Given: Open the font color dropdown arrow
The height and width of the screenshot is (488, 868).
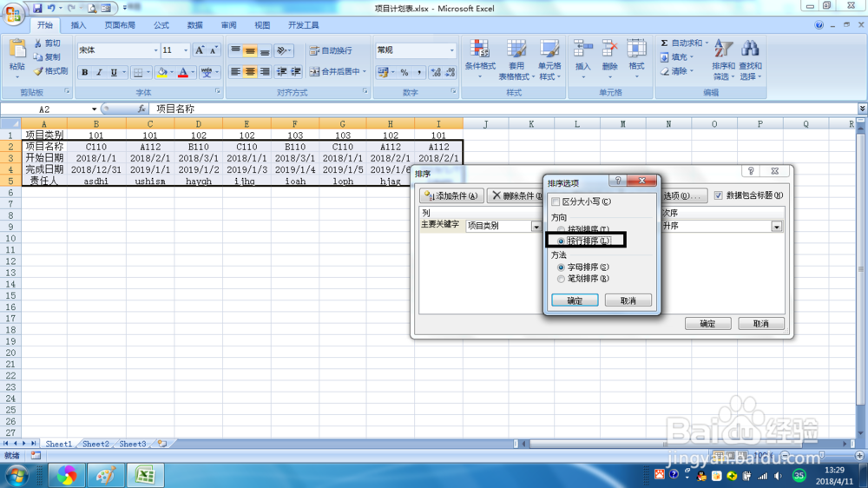Looking at the screenshot, I should (x=193, y=73).
